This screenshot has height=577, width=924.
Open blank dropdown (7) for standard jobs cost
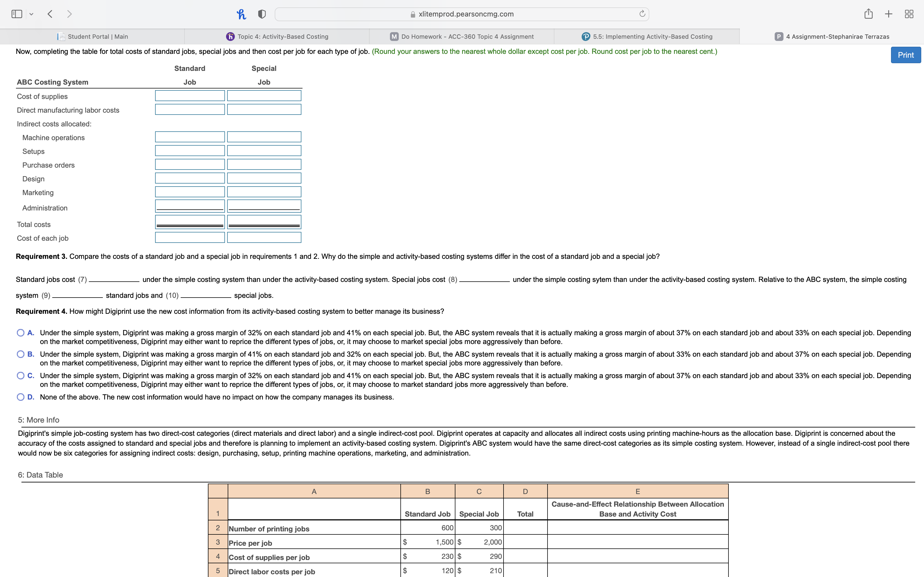point(114,280)
